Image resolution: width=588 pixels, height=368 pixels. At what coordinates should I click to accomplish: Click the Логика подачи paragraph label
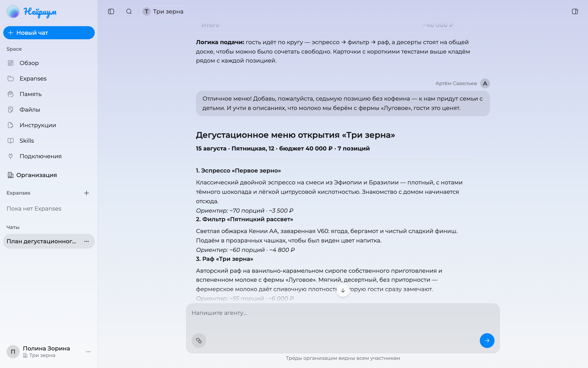(220, 42)
